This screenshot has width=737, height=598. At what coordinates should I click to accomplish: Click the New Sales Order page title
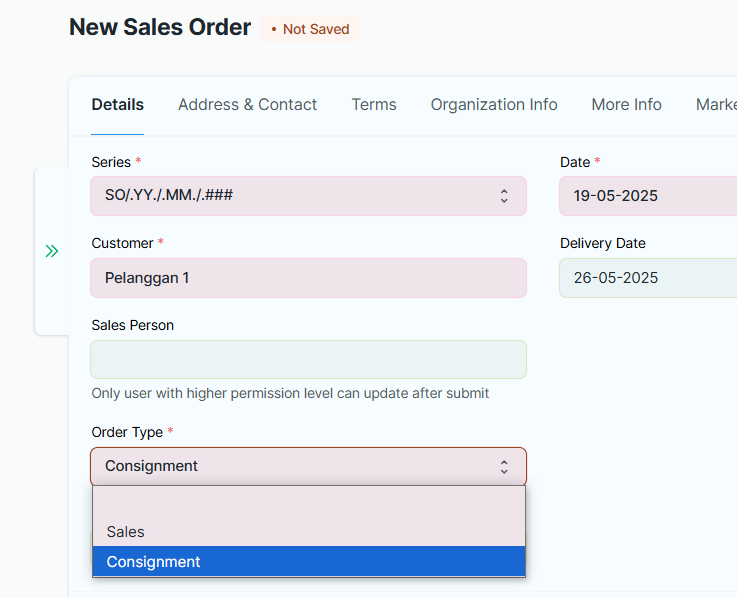[x=160, y=27]
